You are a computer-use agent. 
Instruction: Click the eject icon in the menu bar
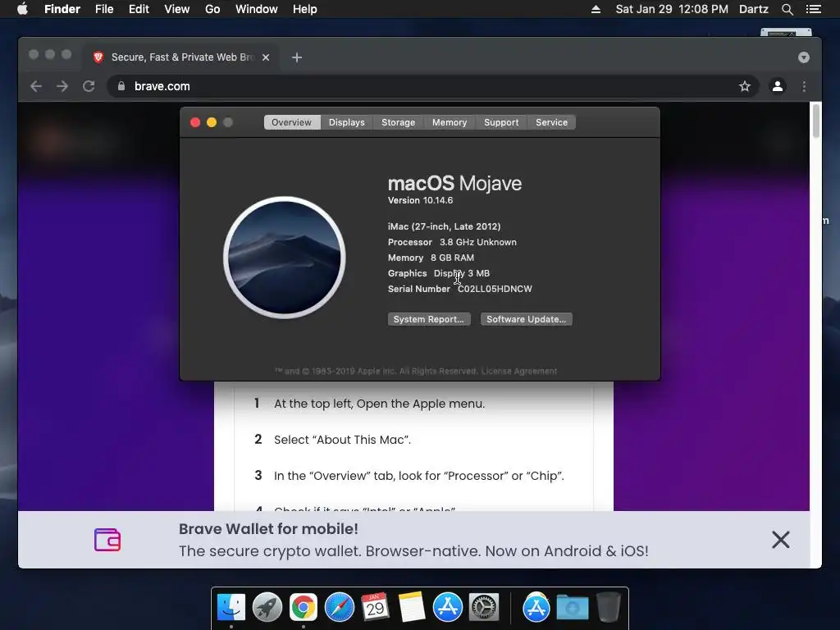click(596, 9)
